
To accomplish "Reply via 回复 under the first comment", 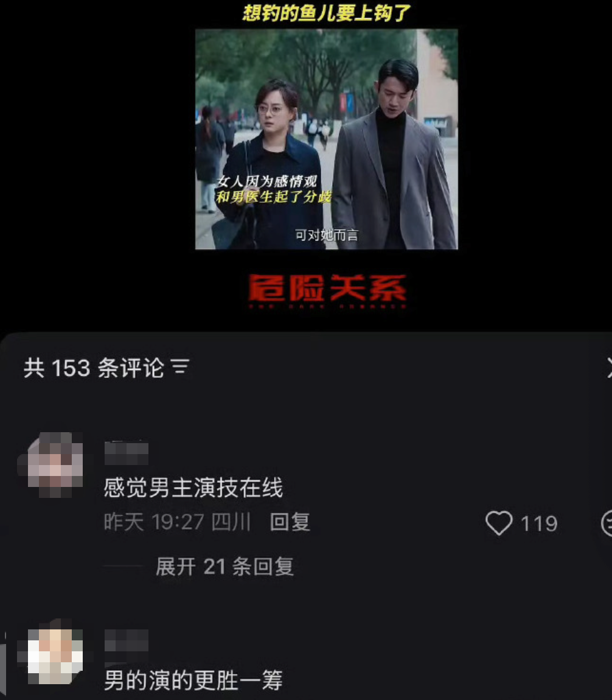I will [290, 522].
